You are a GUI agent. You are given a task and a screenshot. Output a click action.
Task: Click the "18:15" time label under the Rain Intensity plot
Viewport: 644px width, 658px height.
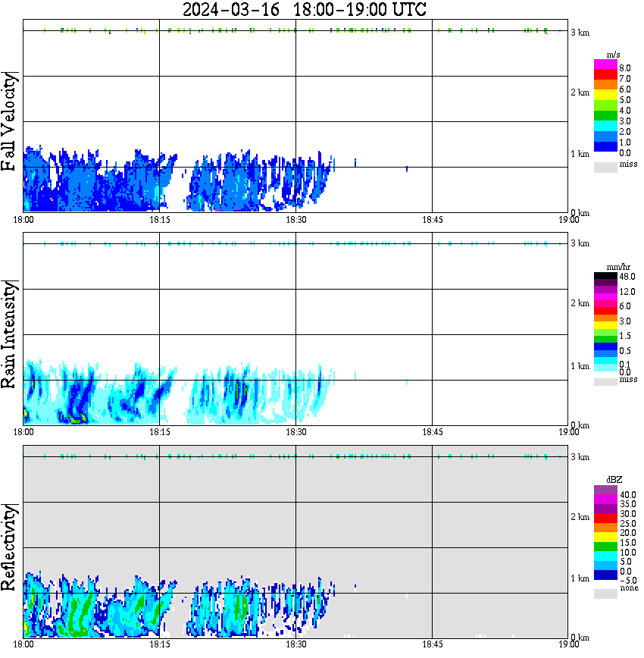coord(160,432)
